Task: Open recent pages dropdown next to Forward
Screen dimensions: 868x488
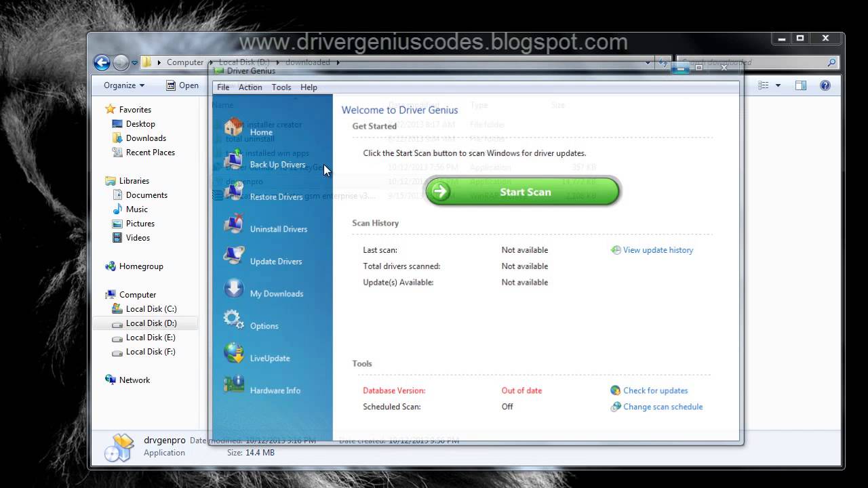Action: [134, 63]
